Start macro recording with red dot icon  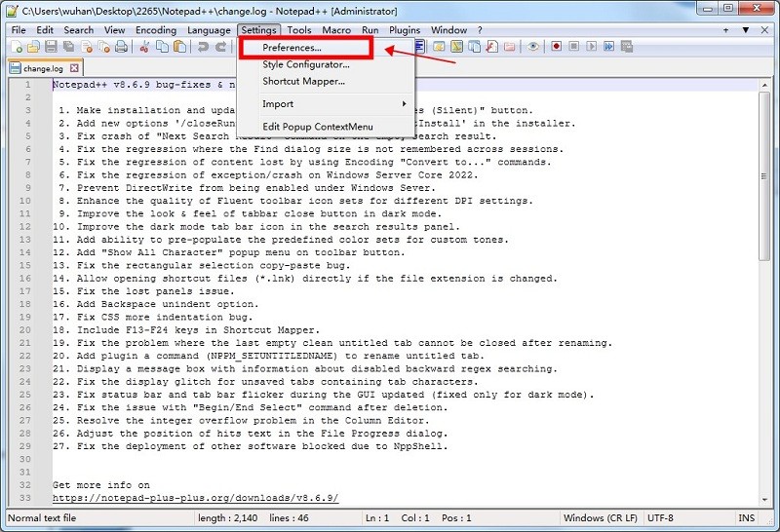(x=556, y=46)
